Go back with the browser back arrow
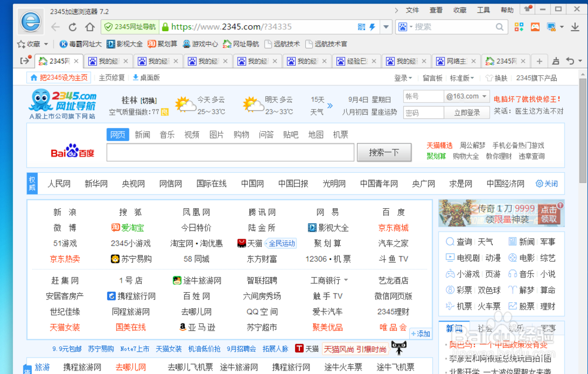Image resolution: width=588 pixels, height=374 pixels. [55, 27]
